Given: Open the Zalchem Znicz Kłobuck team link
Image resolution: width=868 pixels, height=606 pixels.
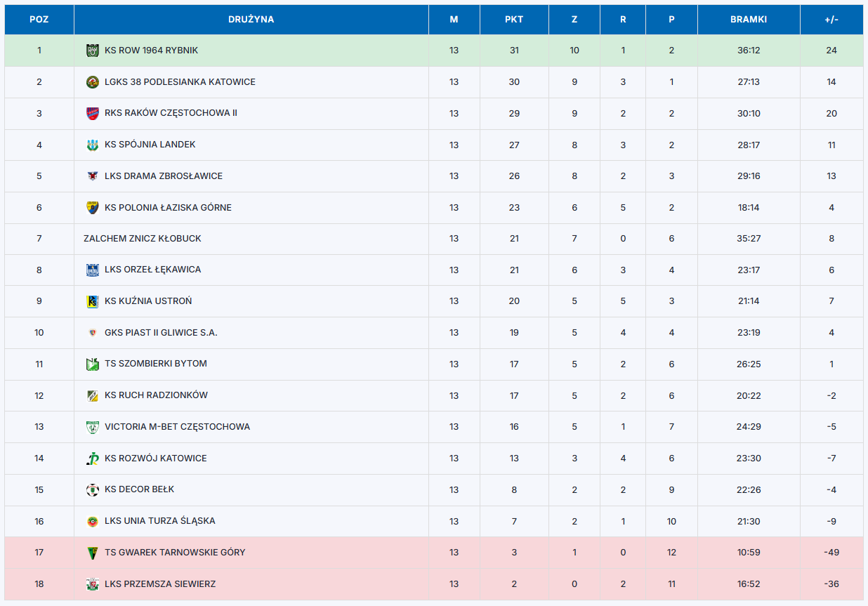Looking at the screenshot, I should tap(143, 239).
